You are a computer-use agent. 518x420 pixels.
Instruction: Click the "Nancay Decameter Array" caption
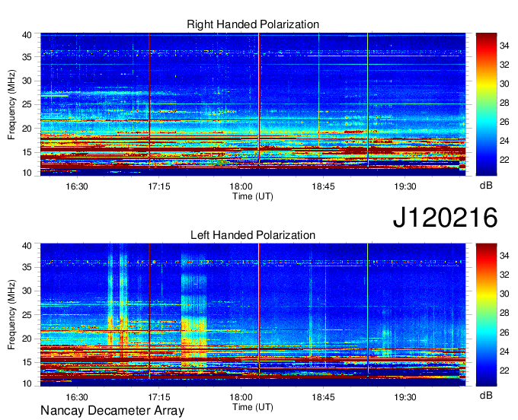point(112,411)
